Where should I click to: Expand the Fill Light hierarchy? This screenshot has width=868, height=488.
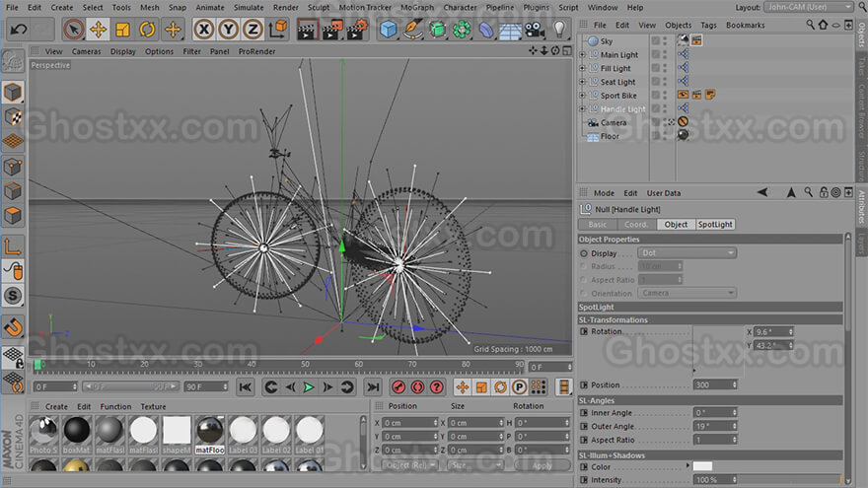[x=582, y=68]
